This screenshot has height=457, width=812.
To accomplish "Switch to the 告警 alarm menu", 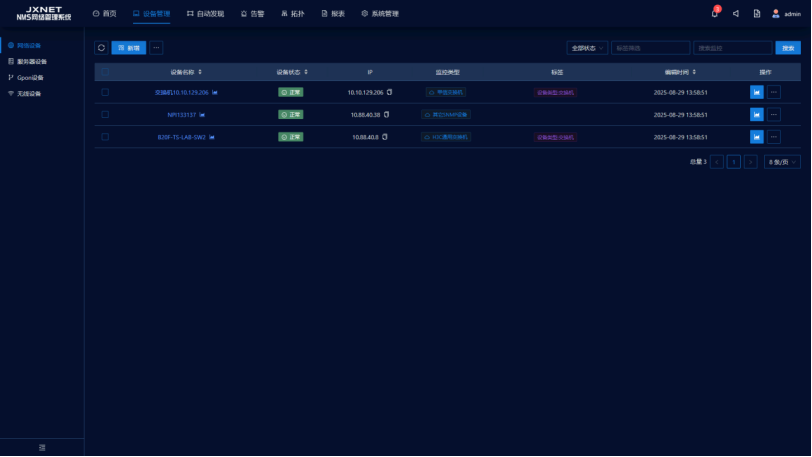I will pyautogui.click(x=252, y=14).
